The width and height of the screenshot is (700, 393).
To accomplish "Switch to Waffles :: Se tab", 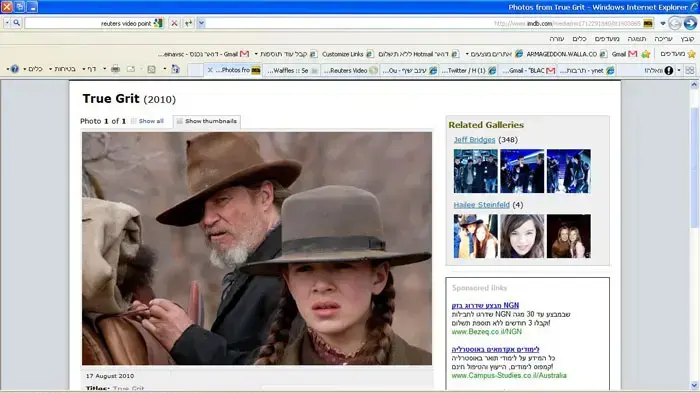I will (292, 70).
